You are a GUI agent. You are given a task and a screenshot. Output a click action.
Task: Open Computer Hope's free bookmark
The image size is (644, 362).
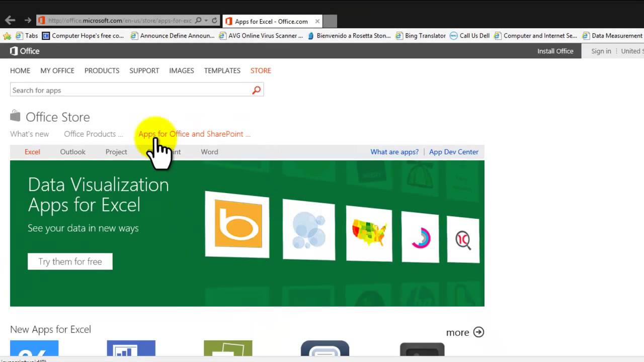[83, 36]
